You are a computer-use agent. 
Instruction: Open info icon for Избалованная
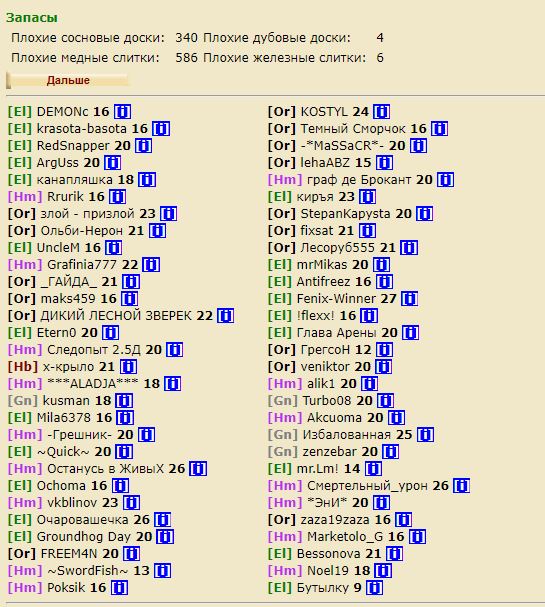(x=425, y=435)
